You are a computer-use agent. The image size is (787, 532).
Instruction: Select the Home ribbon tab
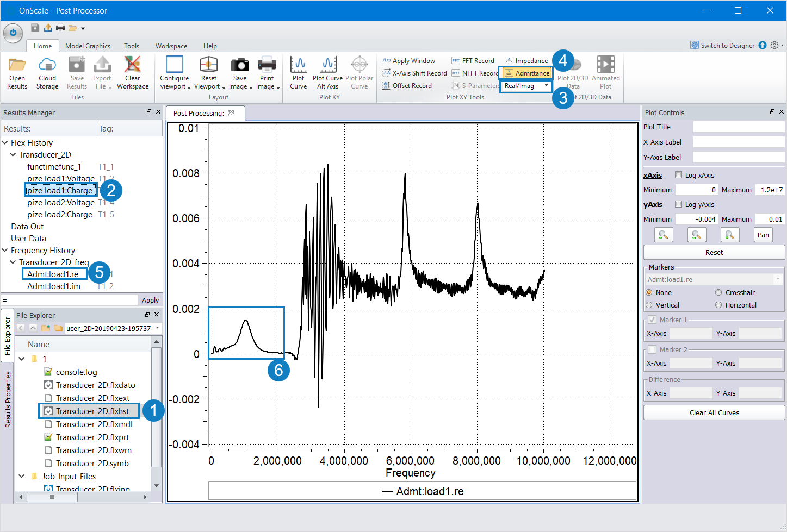click(42, 46)
